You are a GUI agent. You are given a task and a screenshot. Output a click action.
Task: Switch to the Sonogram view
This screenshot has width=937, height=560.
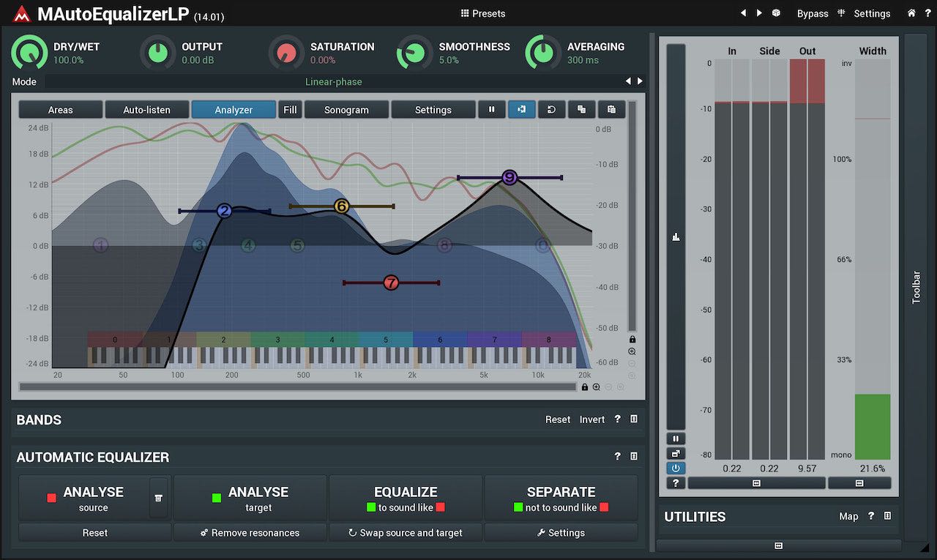pos(346,110)
